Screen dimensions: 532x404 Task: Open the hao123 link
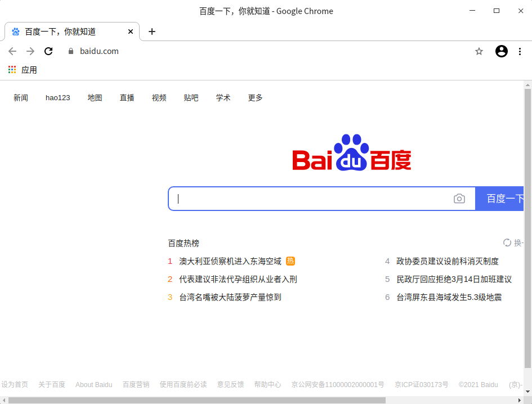tap(57, 98)
